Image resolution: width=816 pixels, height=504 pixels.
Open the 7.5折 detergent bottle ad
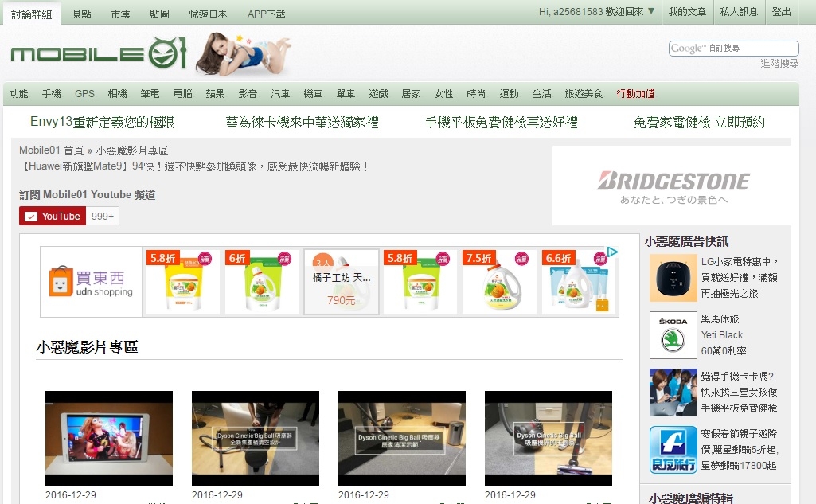[x=499, y=282]
